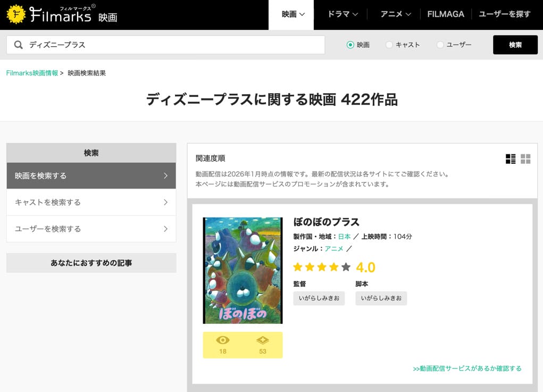Select the キャスト radio button
The image size is (543, 392).
(389, 45)
